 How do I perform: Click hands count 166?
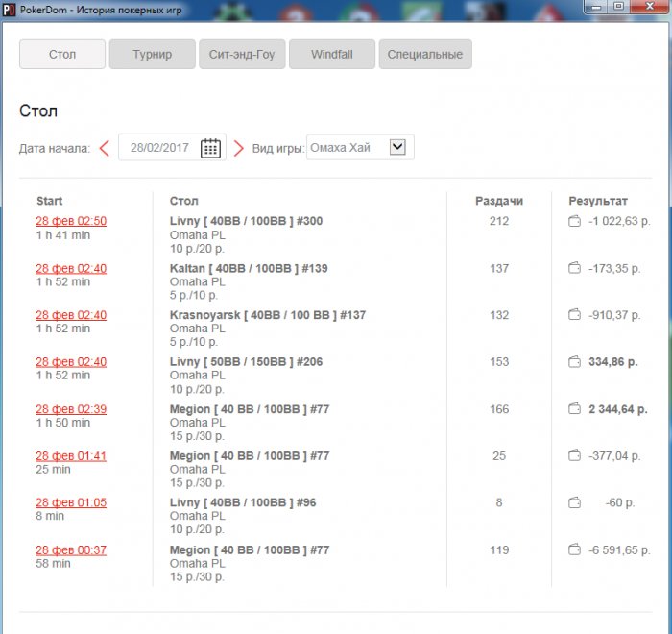tap(499, 409)
